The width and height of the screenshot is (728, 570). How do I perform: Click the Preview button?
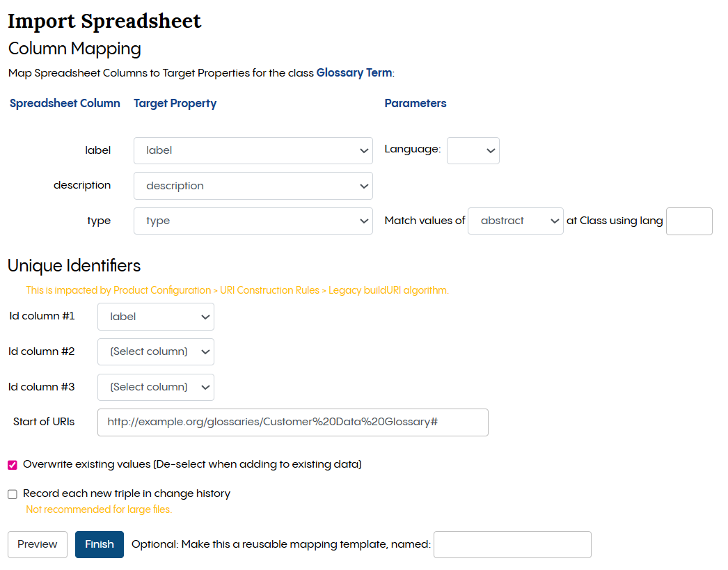(37, 544)
